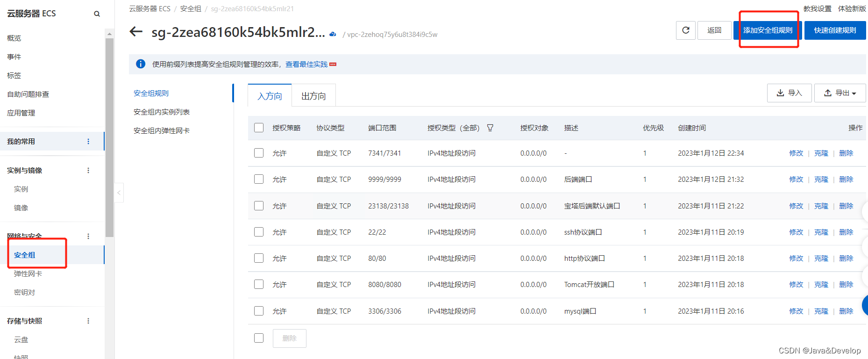Viewport: 868px width, 359px height.
Task: Click the scroll-up arrow on the sidebar scrollbar
Action: click(x=109, y=34)
